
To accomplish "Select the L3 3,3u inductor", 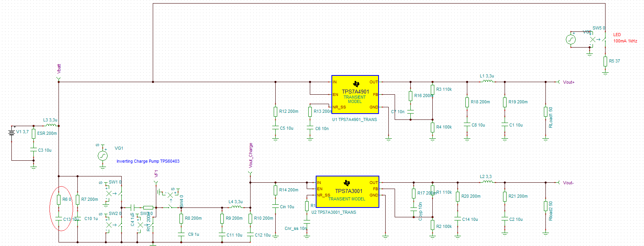I will (51, 125).
